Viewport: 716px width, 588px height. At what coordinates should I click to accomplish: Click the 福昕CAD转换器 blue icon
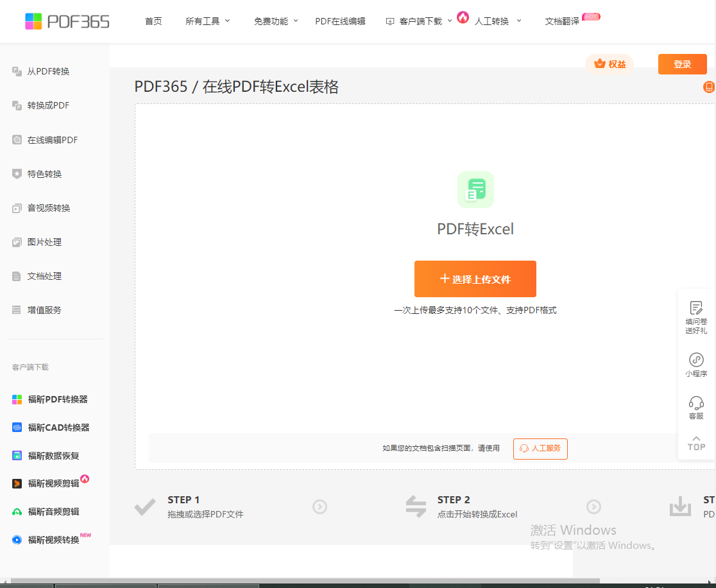pos(17,428)
